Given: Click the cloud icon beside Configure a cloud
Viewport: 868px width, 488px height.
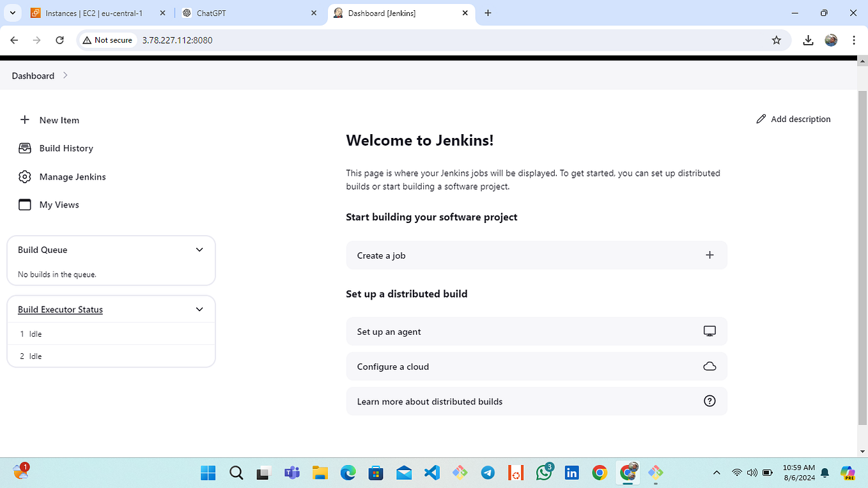Looking at the screenshot, I should click(x=709, y=366).
